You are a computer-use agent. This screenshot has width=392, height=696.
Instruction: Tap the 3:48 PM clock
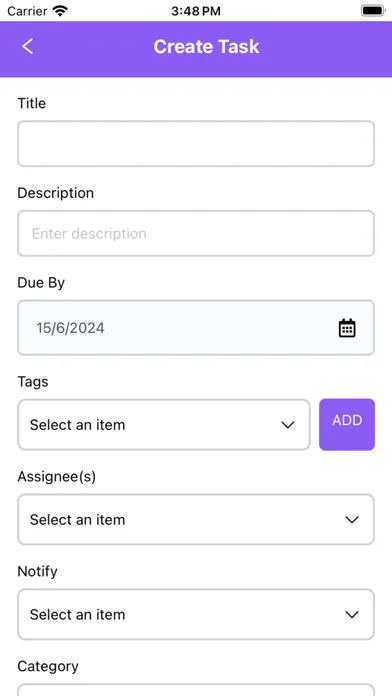[x=196, y=11]
